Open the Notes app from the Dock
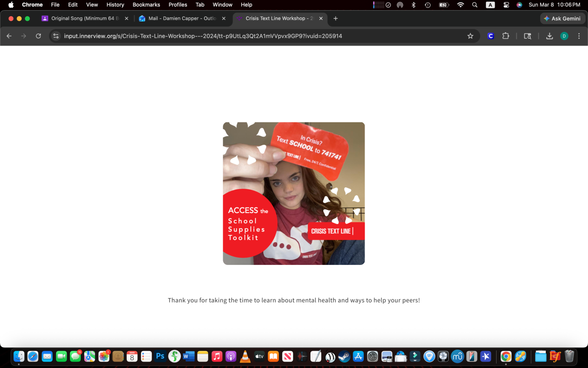588x368 pixels. pyautogui.click(x=203, y=356)
